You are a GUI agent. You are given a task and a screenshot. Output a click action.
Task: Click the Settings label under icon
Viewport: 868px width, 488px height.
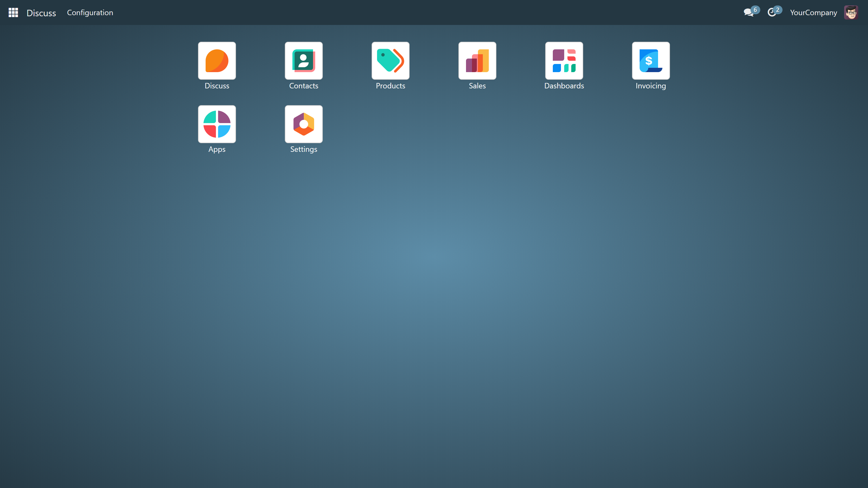pyautogui.click(x=304, y=149)
